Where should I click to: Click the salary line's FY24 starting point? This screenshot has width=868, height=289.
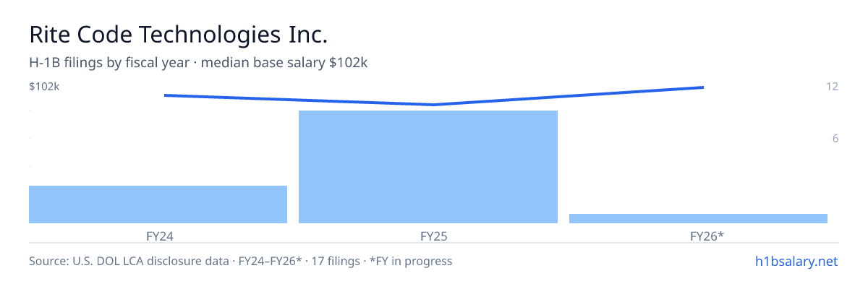point(165,95)
